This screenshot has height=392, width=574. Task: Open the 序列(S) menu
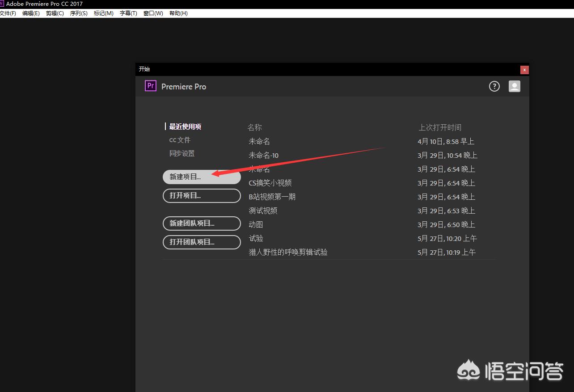coord(79,13)
